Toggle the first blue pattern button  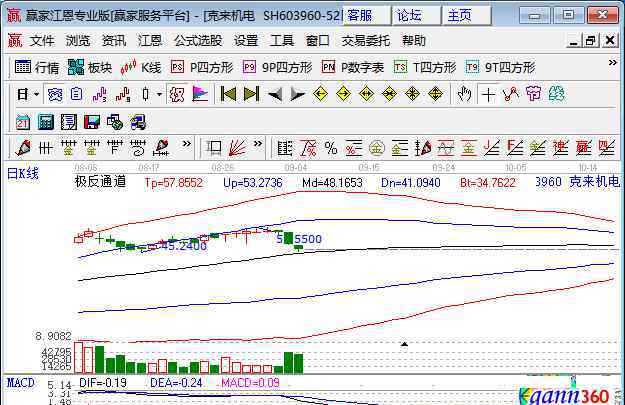(x=55, y=94)
